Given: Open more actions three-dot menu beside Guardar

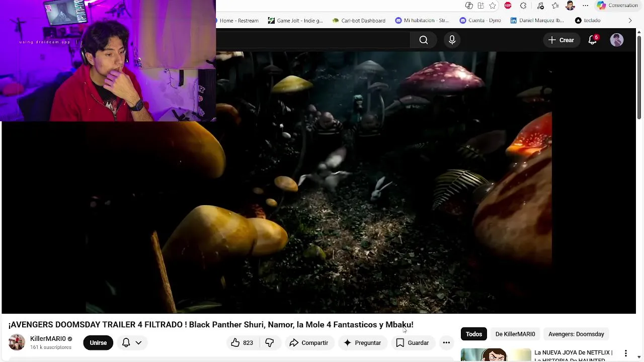Looking at the screenshot, I should point(446,343).
